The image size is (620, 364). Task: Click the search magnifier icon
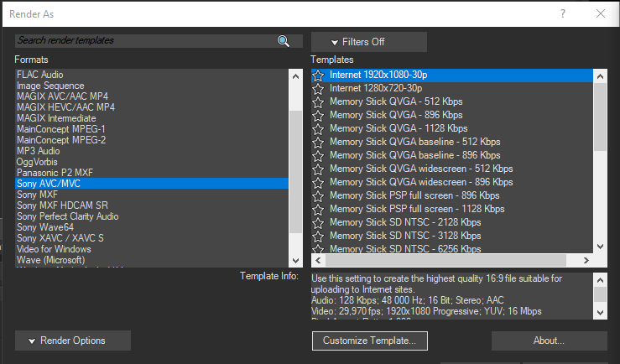[x=284, y=41]
